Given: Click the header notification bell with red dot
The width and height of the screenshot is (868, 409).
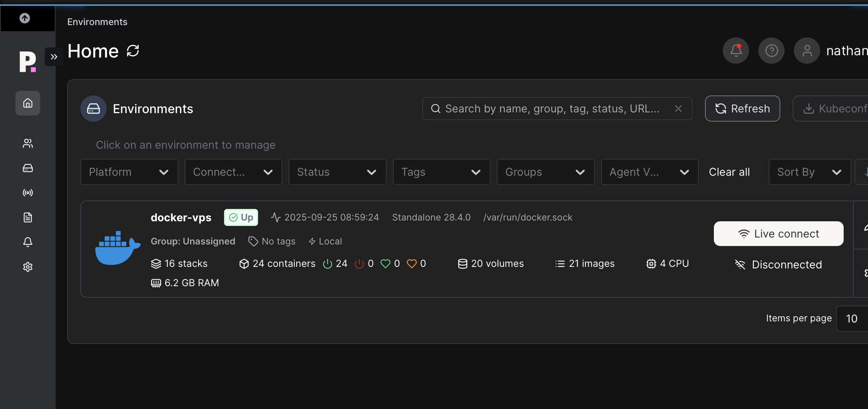Looking at the screenshot, I should click(736, 51).
